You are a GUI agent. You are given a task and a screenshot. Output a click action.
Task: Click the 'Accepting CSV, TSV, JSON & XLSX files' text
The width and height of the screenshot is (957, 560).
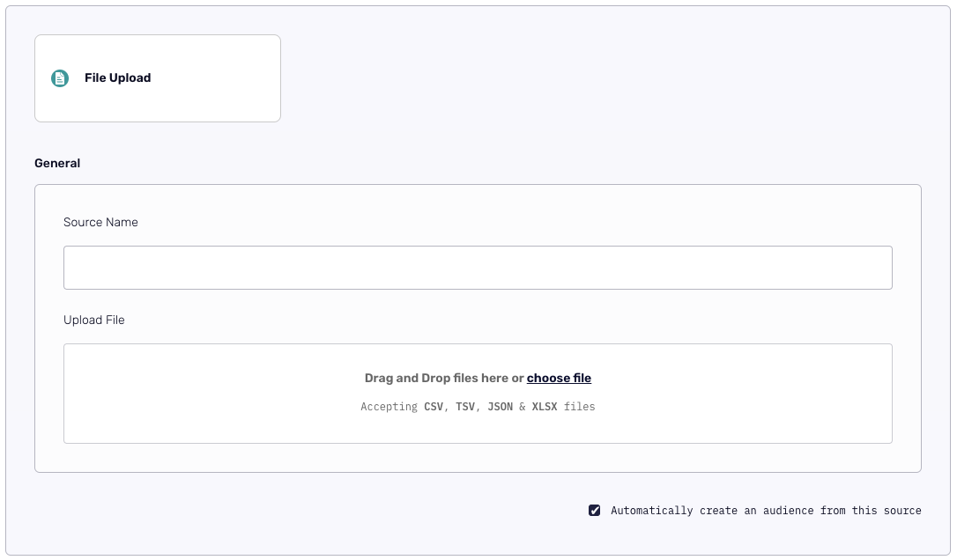(478, 406)
